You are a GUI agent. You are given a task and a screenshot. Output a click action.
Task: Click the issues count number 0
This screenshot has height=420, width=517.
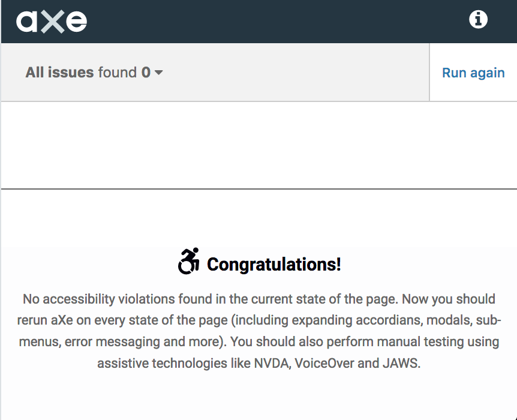146,72
